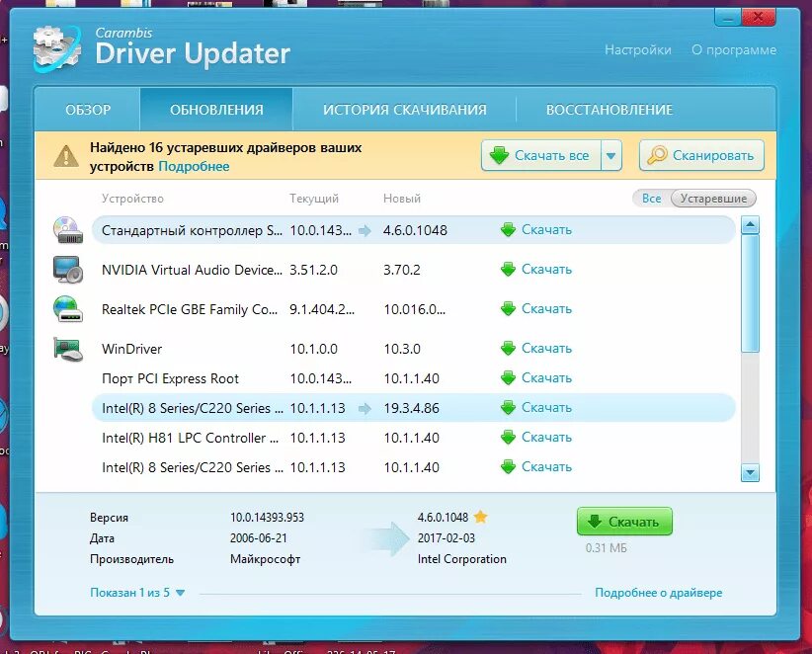The width and height of the screenshot is (812, 654).
Task: Open the Обзор tab
Action: pos(88,110)
